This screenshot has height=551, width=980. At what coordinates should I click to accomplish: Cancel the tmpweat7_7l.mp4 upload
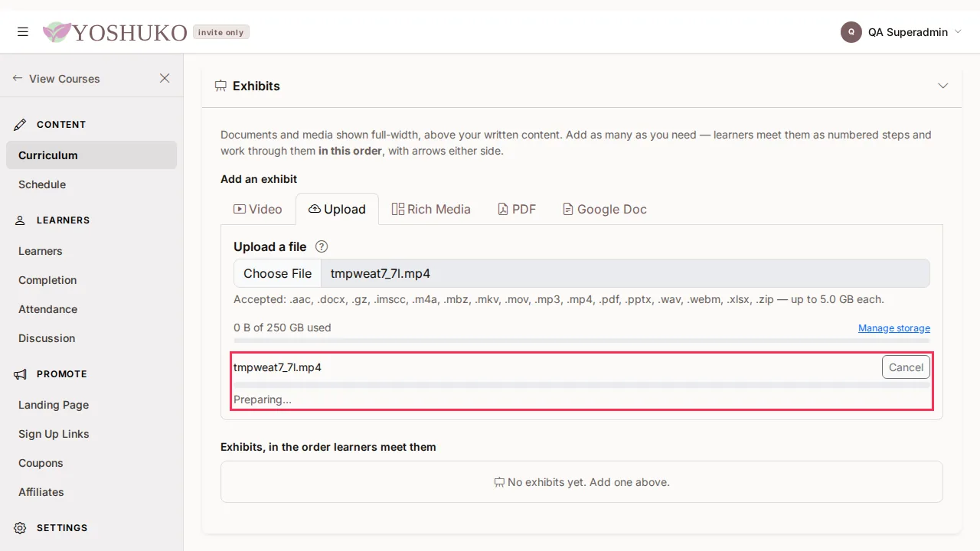coord(906,367)
